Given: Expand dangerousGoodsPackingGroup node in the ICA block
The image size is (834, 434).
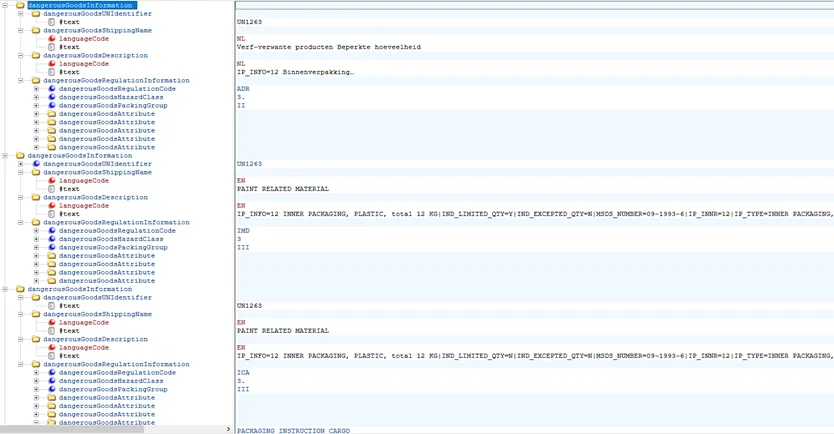Looking at the screenshot, I should [37, 389].
